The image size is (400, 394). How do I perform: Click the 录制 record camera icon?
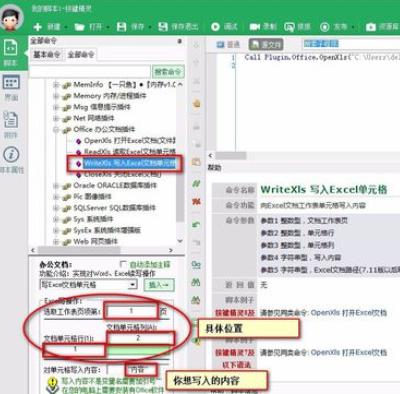pos(255,27)
